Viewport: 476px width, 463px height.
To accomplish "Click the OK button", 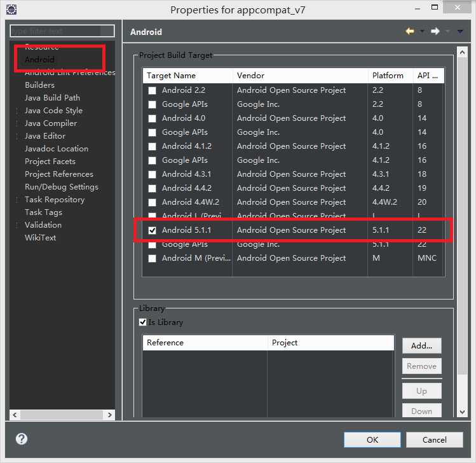I will tap(372, 439).
